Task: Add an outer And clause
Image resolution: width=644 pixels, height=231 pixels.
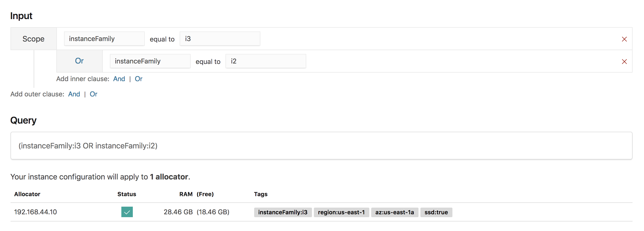Action: [x=74, y=94]
